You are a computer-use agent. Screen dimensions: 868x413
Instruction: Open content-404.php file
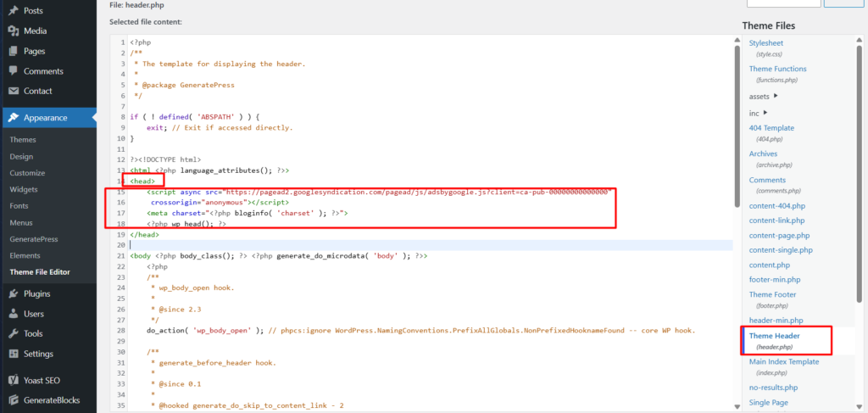777,206
